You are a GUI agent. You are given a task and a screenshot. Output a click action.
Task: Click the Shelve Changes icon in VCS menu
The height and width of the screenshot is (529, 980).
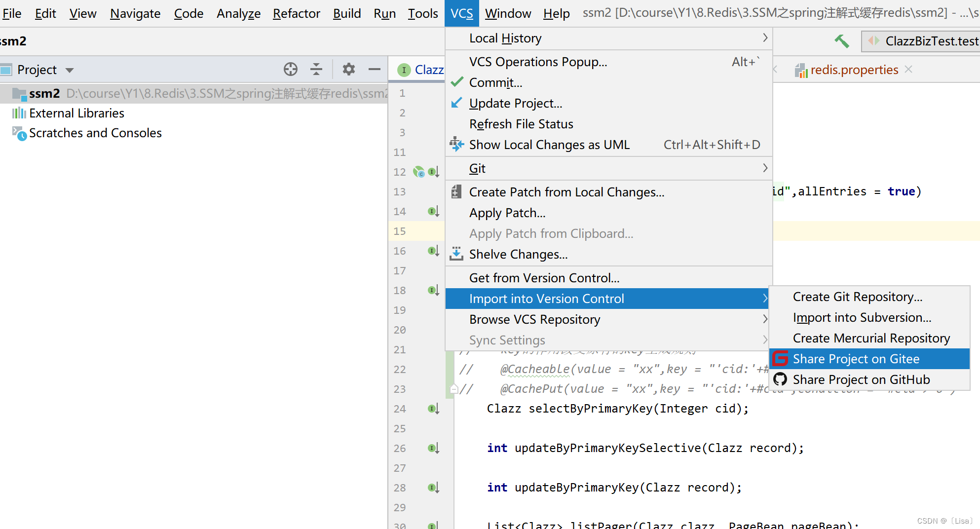click(456, 254)
